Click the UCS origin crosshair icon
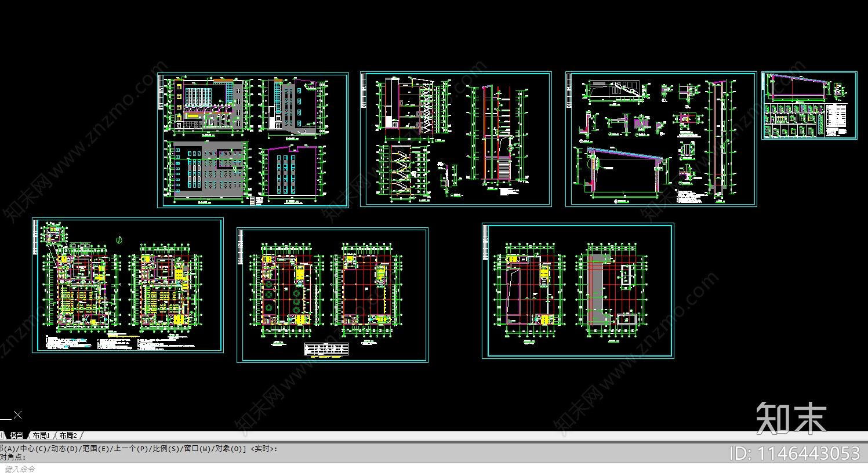Viewport: 868px width, 476px height. pyautogui.click(x=17, y=415)
